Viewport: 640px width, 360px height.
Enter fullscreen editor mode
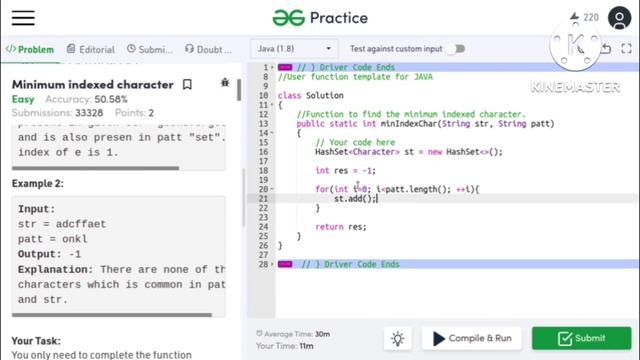coord(627,49)
